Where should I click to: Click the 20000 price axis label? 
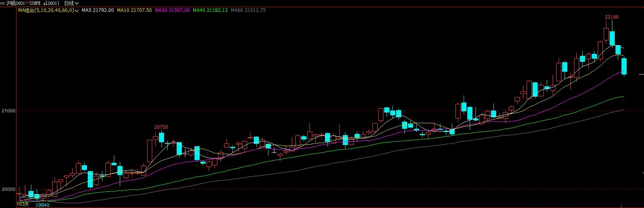pyautogui.click(x=9, y=189)
